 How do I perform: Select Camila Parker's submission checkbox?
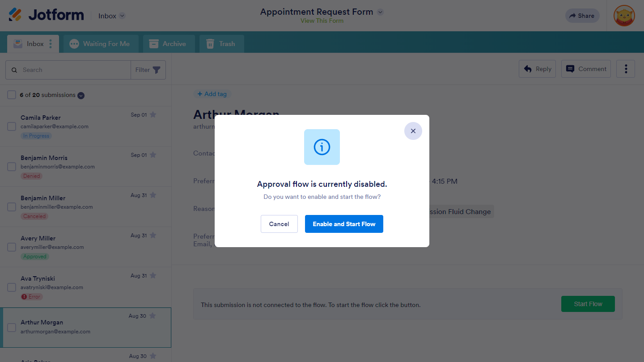click(x=12, y=126)
